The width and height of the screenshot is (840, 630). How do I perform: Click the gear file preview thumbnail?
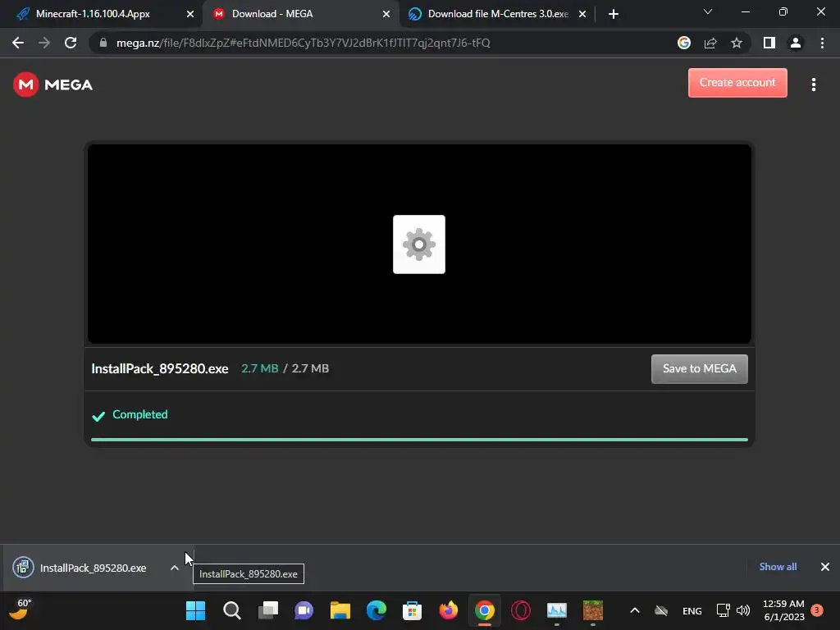pos(419,244)
